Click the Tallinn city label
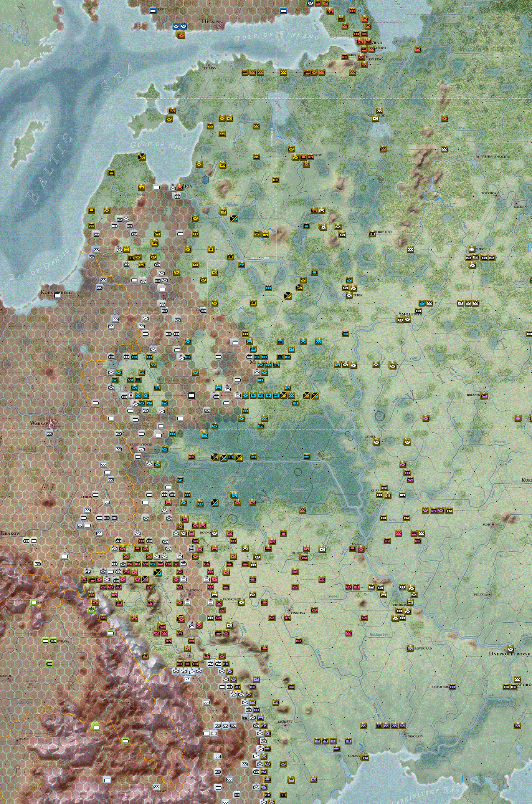The image size is (532, 804). 210,68
